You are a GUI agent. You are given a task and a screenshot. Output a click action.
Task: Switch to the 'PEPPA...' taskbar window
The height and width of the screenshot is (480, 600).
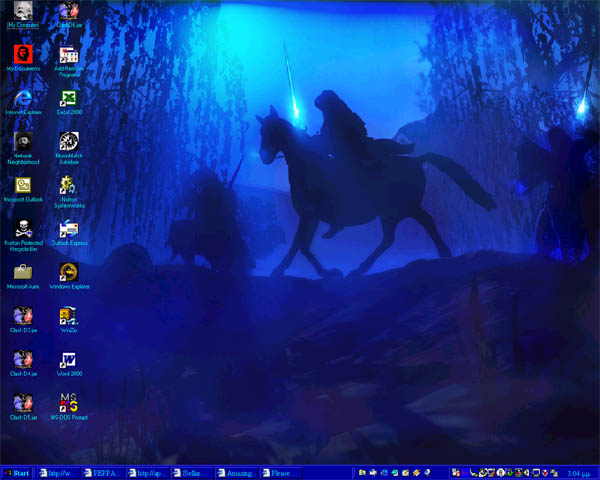pos(103,473)
